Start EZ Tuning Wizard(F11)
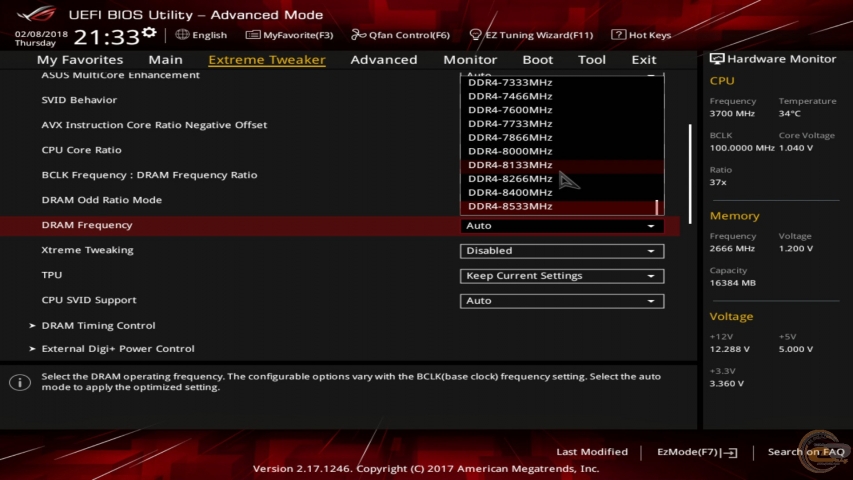This screenshot has width=853, height=480. [x=531, y=35]
